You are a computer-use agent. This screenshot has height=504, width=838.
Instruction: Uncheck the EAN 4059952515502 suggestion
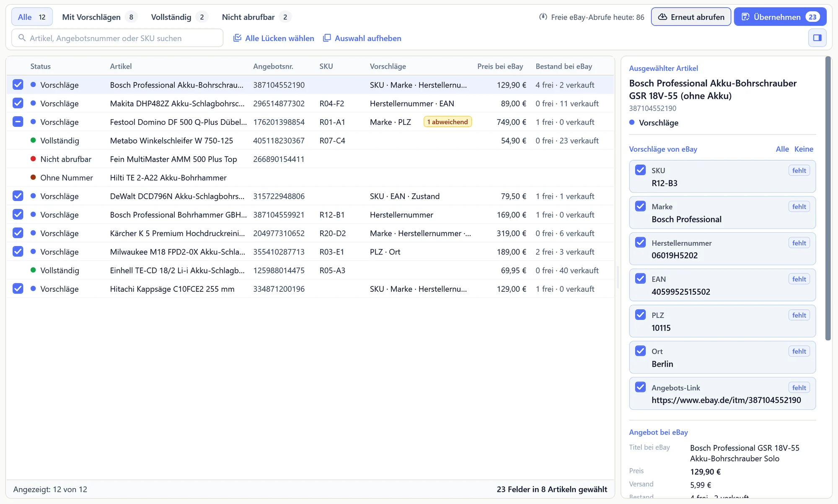click(x=640, y=278)
